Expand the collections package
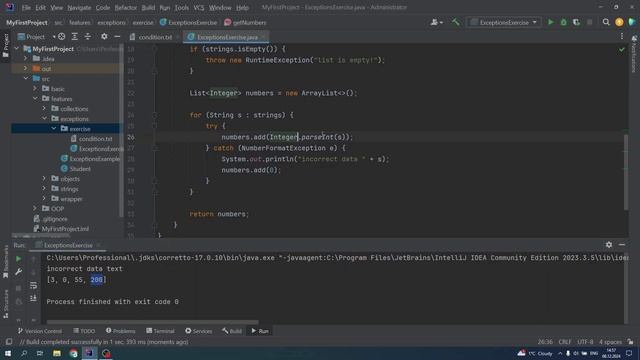This screenshot has width=640, height=360. pos(44,109)
